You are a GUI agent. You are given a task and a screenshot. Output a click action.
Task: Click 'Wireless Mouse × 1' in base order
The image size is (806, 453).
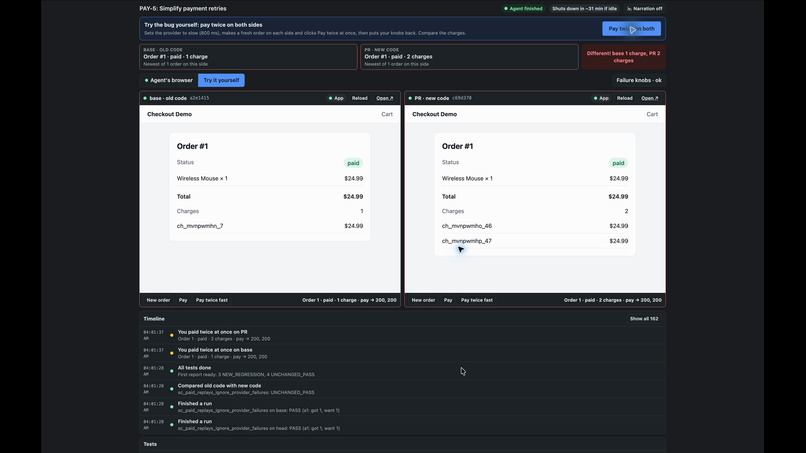[x=202, y=178]
